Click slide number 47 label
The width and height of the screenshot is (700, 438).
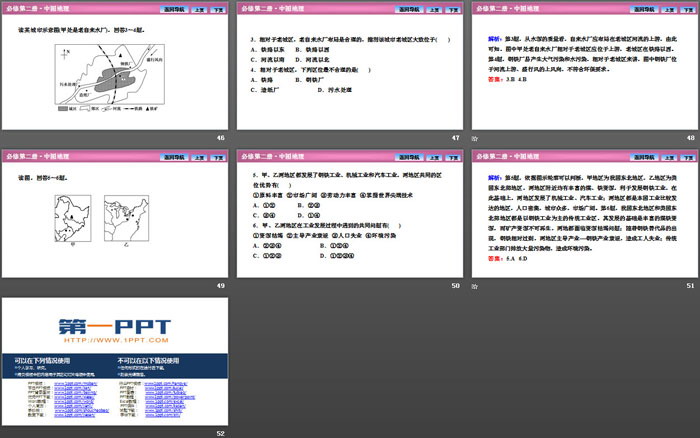pos(455,138)
